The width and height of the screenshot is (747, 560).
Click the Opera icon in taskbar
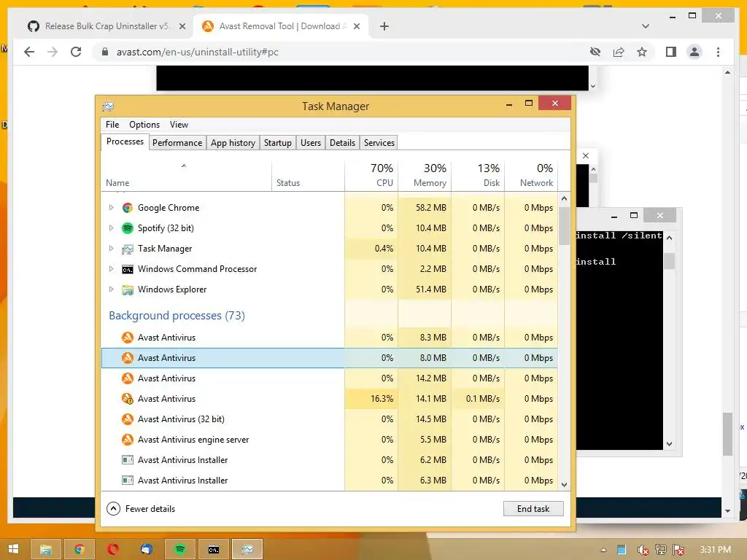(x=113, y=550)
